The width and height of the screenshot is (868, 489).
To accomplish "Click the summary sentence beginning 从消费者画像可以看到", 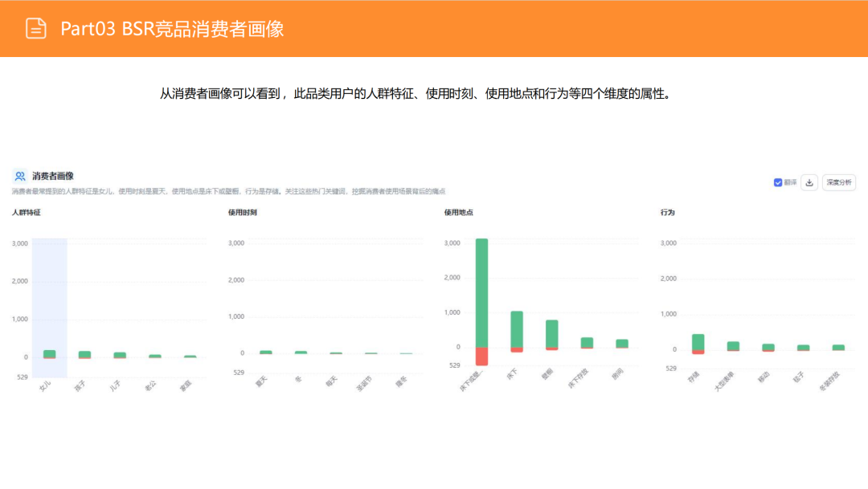I will pos(417,93).
